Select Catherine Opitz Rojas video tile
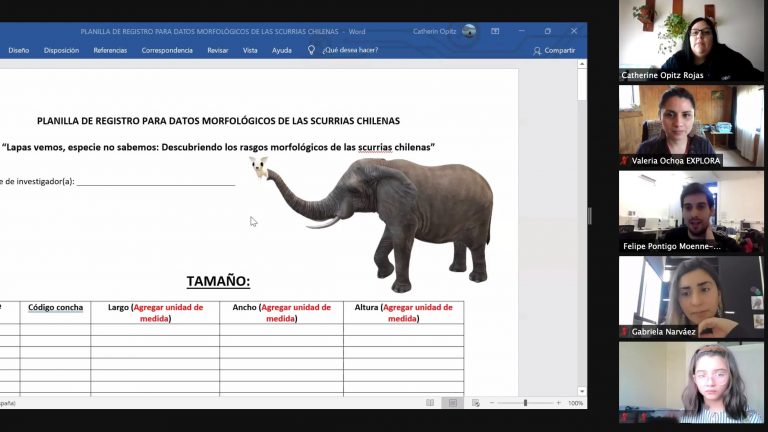The height and width of the screenshot is (432, 768). point(691,41)
